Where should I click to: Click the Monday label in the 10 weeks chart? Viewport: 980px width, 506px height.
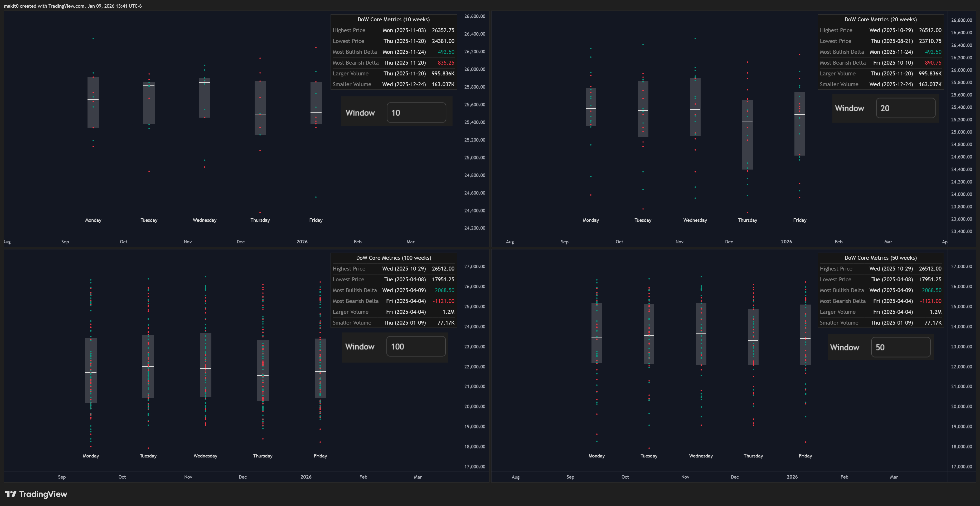coord(93,220)
